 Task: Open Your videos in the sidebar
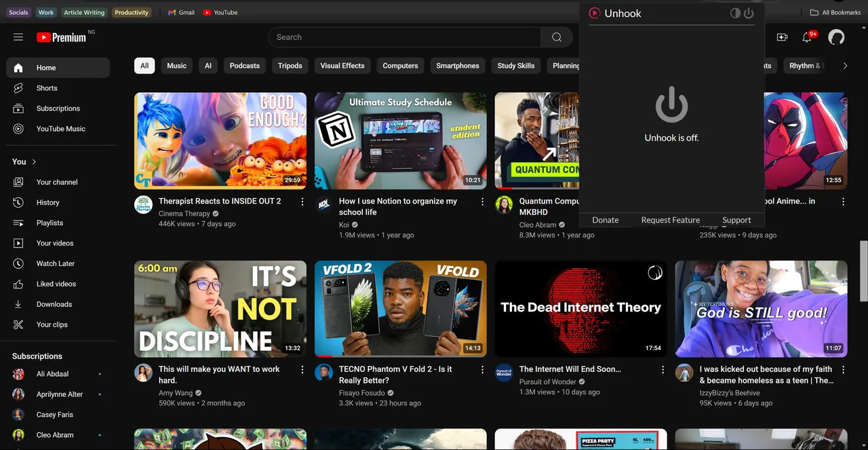pyautogui.click(x=58, y=243)
